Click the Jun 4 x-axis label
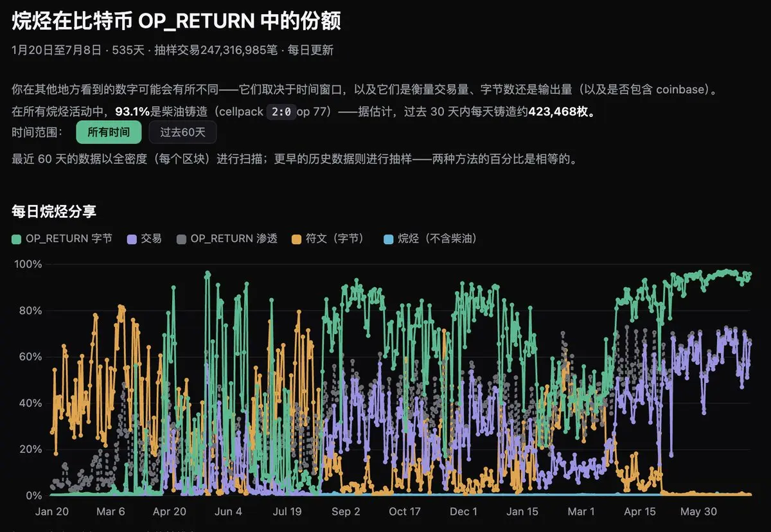Screen dimensions: 771x532 (x=227, y=511)
